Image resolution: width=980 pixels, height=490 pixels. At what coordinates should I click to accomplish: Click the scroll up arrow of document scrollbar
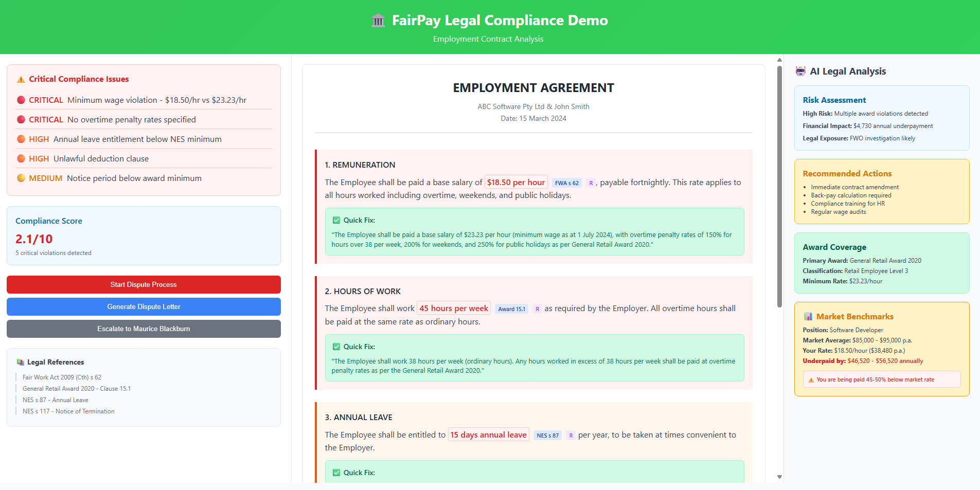pyautogui.click(x=779, y=60)
